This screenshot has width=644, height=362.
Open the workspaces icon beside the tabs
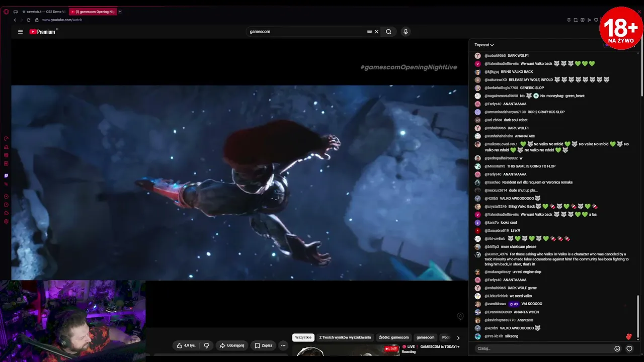[16, 12]
